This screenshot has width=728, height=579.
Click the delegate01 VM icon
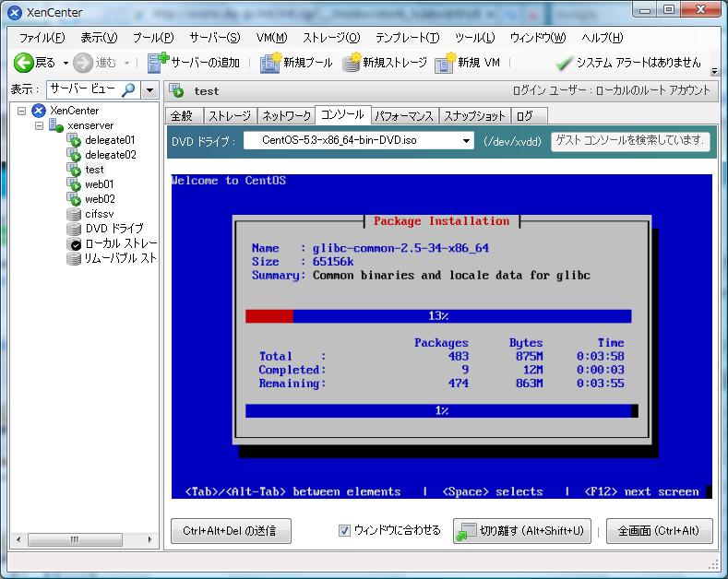[x=74, y=140]
